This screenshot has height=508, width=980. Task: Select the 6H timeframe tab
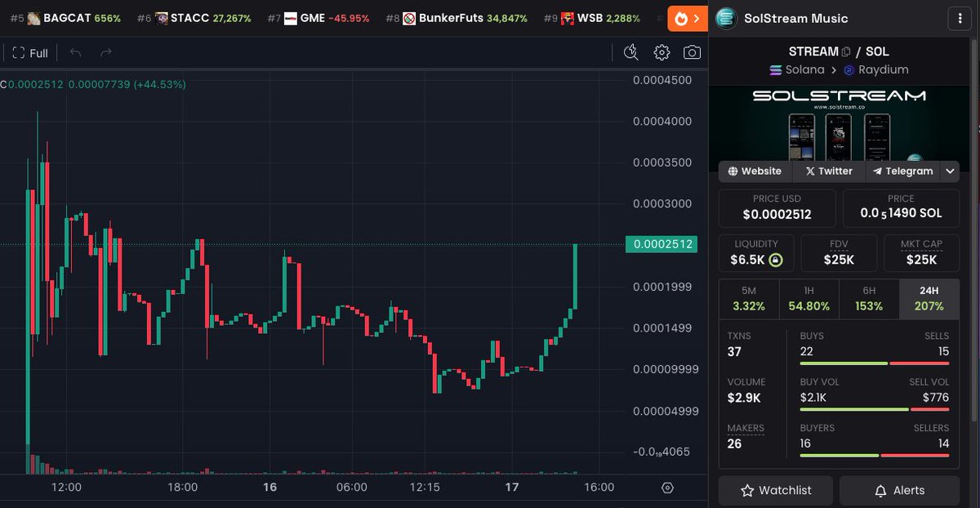869,299
